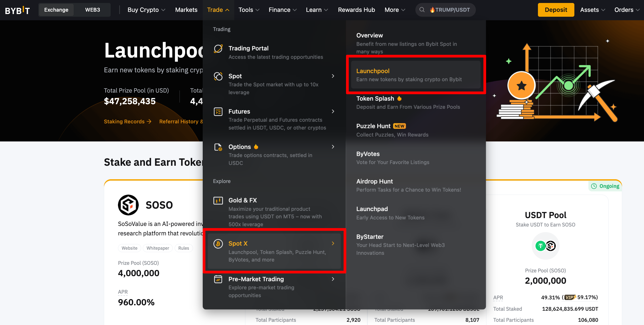
Task: Click the Bybit logo
Action: [17, 10]
